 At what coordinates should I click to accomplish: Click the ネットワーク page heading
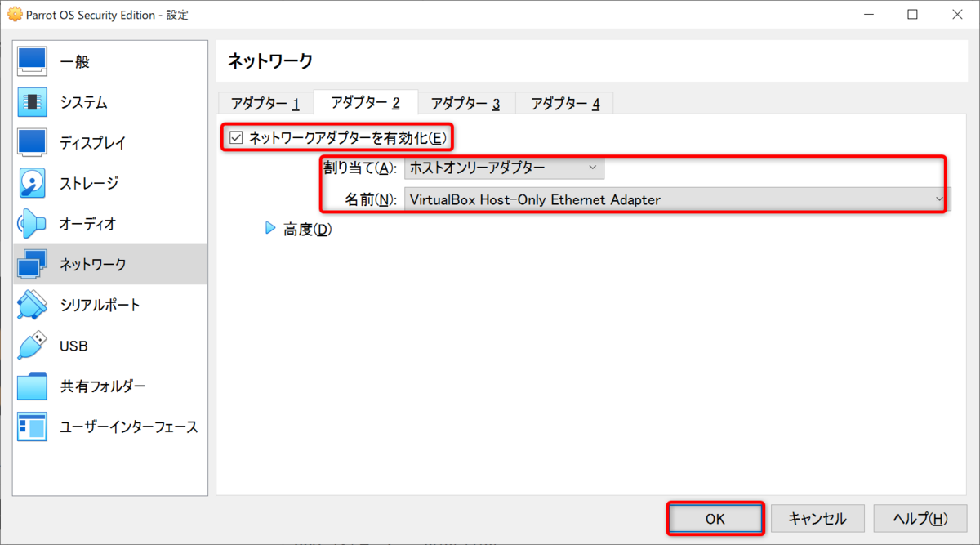(269, 60)
